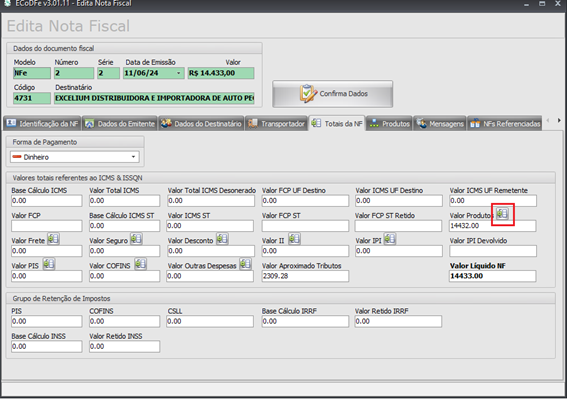Switch to the Mensagens tab
Viewport: 567px width, 399px height.
point(440,124)
